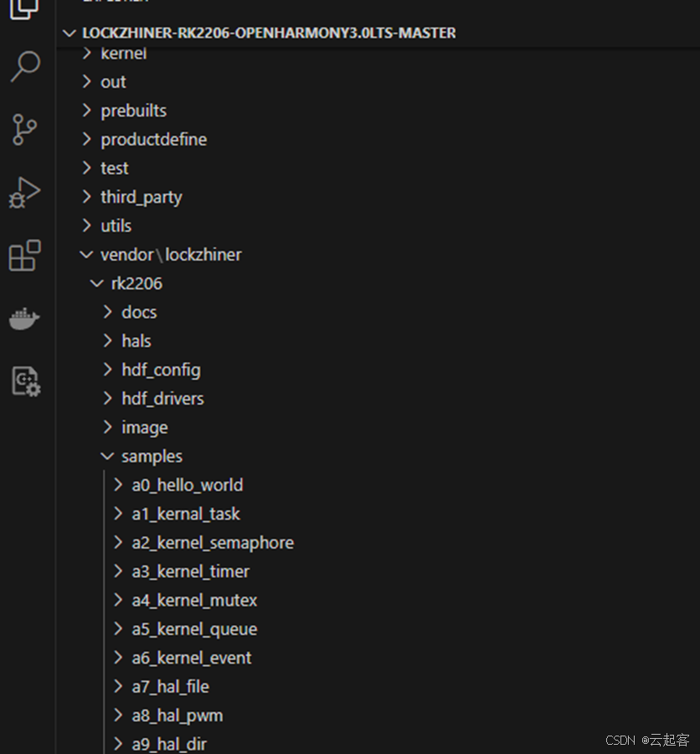This screenshot has width=700, height=754.
Task: Open the Source Control view
Action: click(25, 130)
